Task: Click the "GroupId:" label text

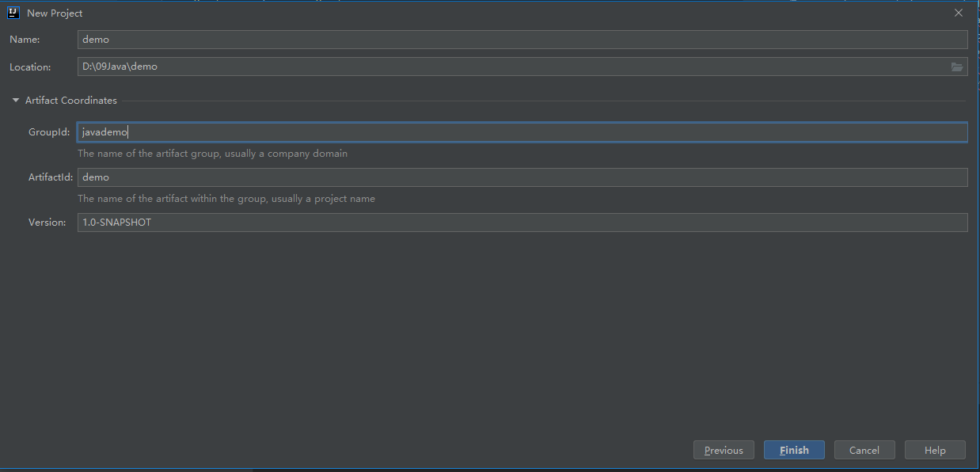Action: 49,132
